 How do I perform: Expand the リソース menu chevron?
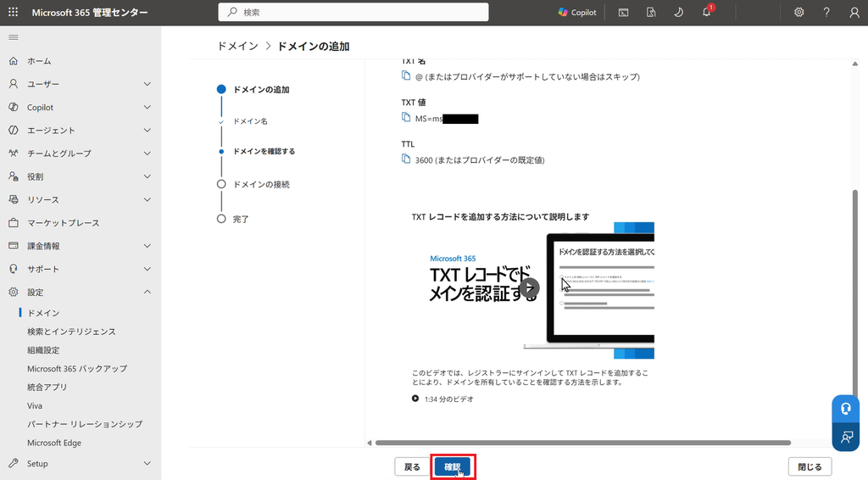[147, 199]
